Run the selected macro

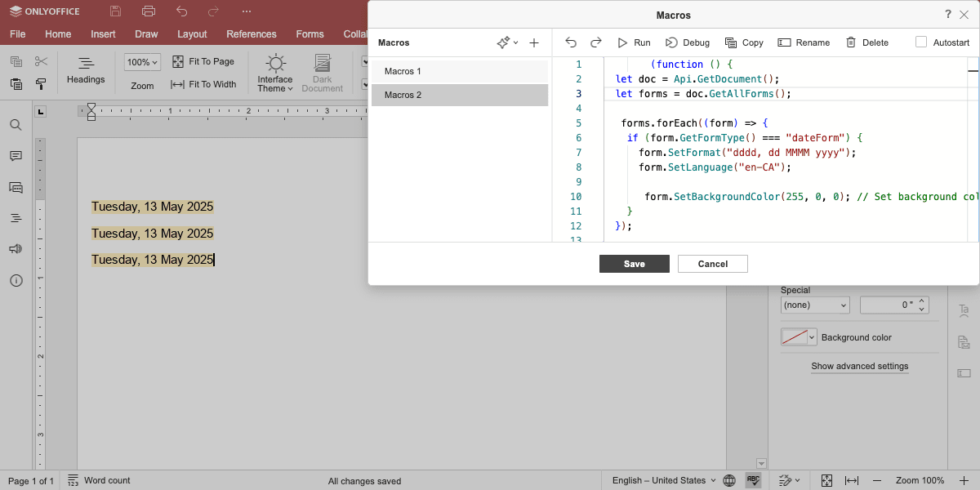click(x=634, y=42)
